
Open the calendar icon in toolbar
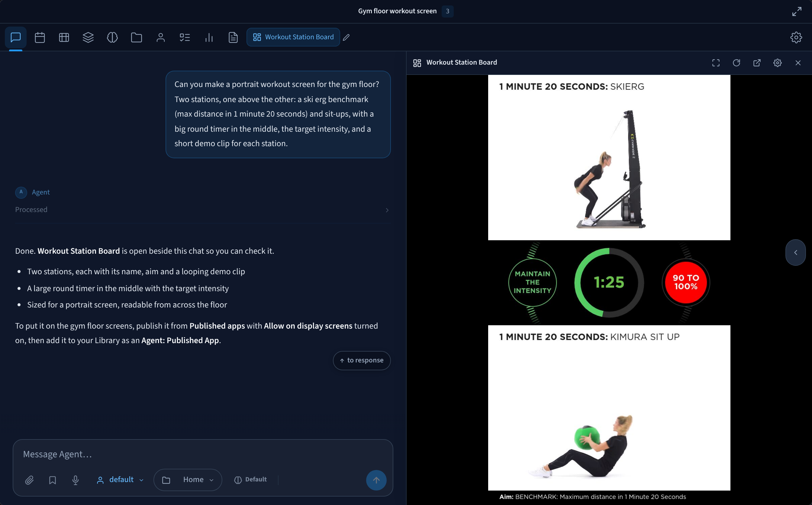pyautogui.click(x=40, y=37)
